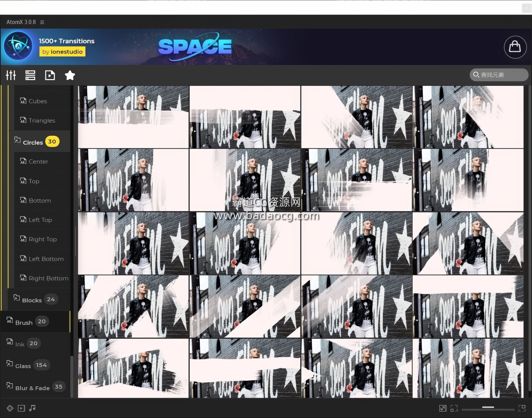This screenshot has width=532, height=418.
Task: Select the Triangles category
Action: 42,121
